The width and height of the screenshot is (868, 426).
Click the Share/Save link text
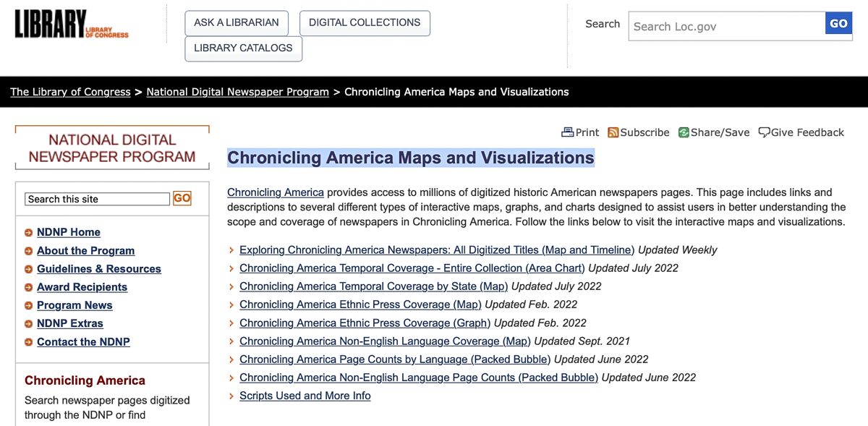pos(720,132)
